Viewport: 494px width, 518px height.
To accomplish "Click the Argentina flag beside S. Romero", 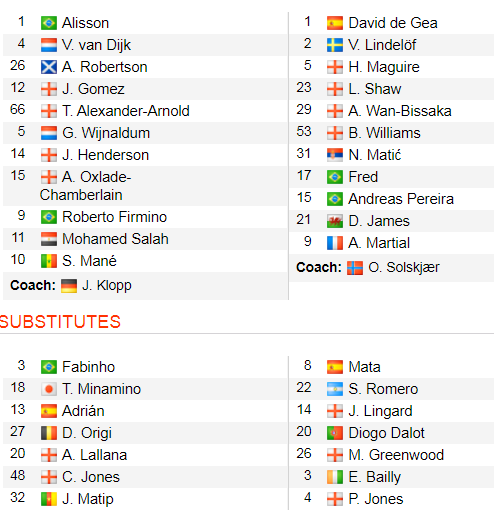I will 335,389.
